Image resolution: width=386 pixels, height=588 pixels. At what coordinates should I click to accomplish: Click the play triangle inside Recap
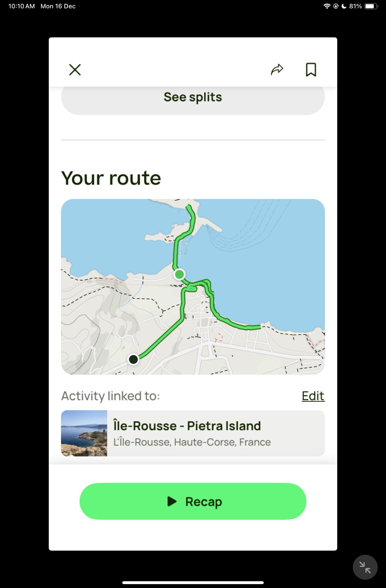(x=172, y=501)
